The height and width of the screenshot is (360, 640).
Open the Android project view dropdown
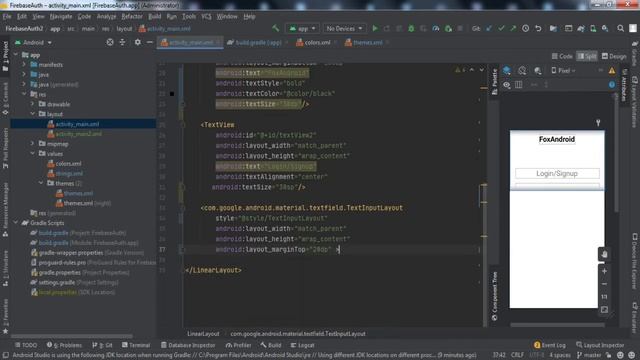click(33, 42)
